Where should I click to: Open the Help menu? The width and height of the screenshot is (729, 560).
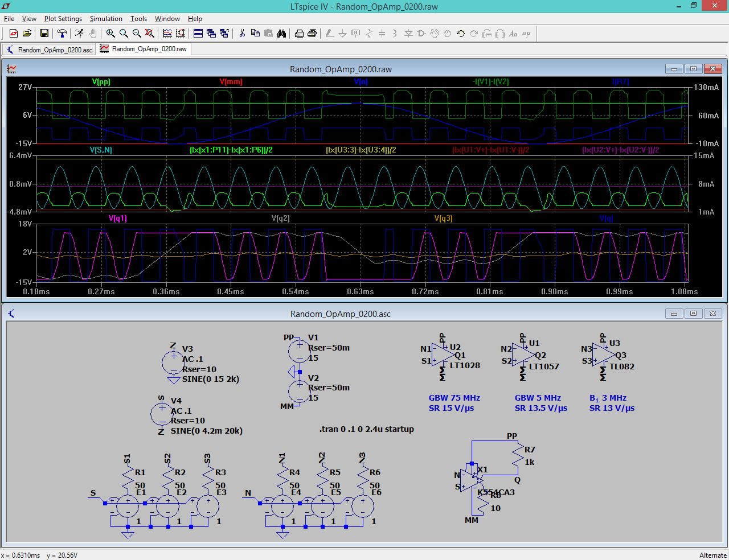click(x=195, y=19)
